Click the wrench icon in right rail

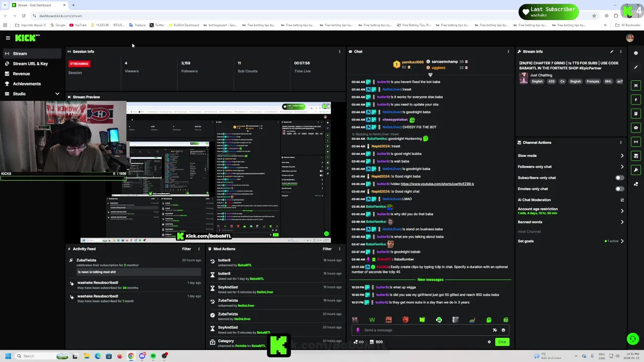point(636,170)
